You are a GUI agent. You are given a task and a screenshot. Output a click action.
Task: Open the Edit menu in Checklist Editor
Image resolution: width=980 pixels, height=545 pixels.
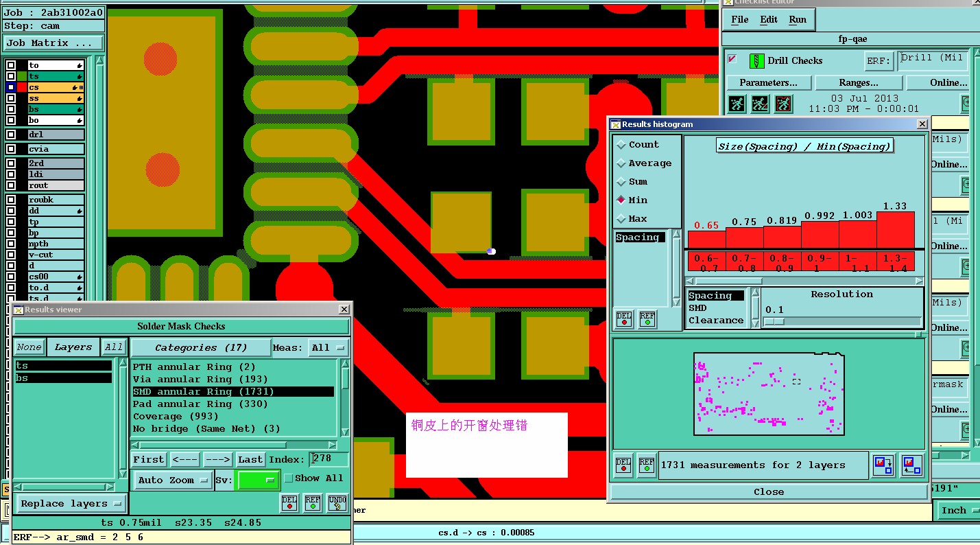click(x=769, y=19)
